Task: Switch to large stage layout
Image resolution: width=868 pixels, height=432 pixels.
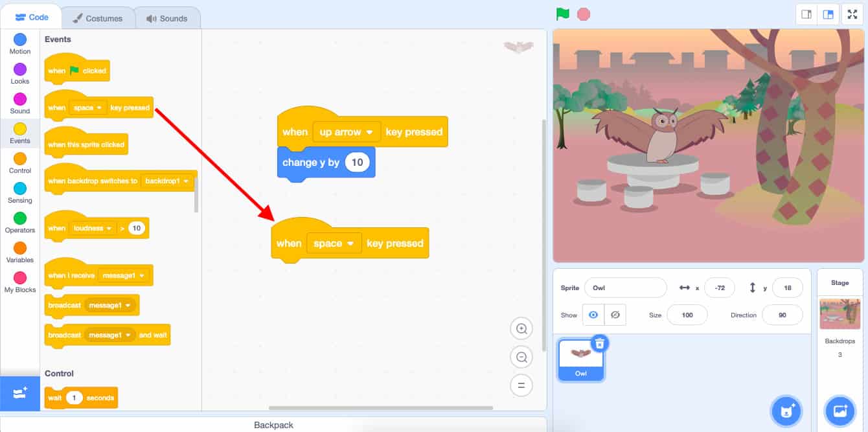Action: point(828,14)
